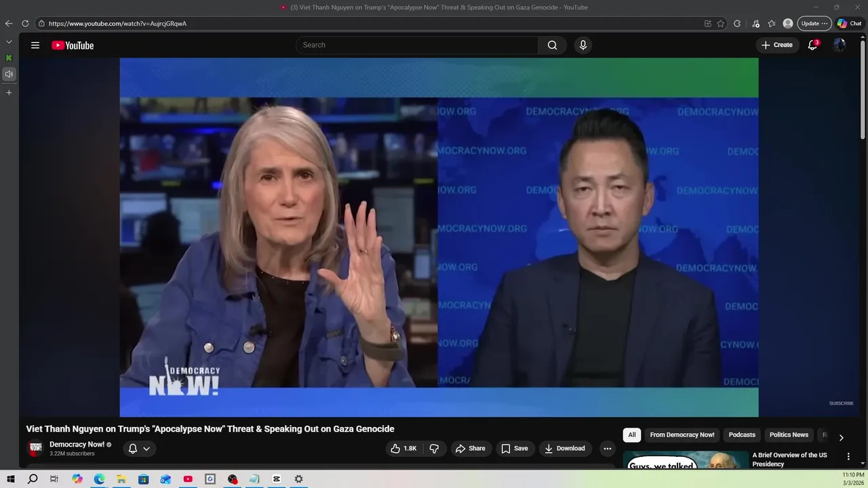
Task: Open Windows taskbar search
Action: click(33, 479)
